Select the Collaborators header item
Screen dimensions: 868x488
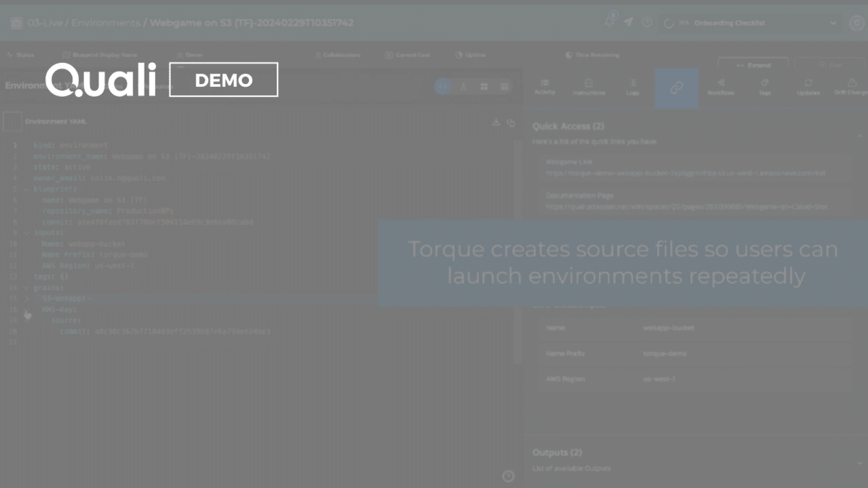click(338, 55)
